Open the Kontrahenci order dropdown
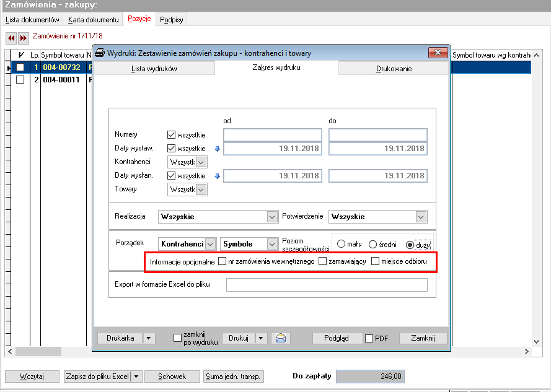 210,244
